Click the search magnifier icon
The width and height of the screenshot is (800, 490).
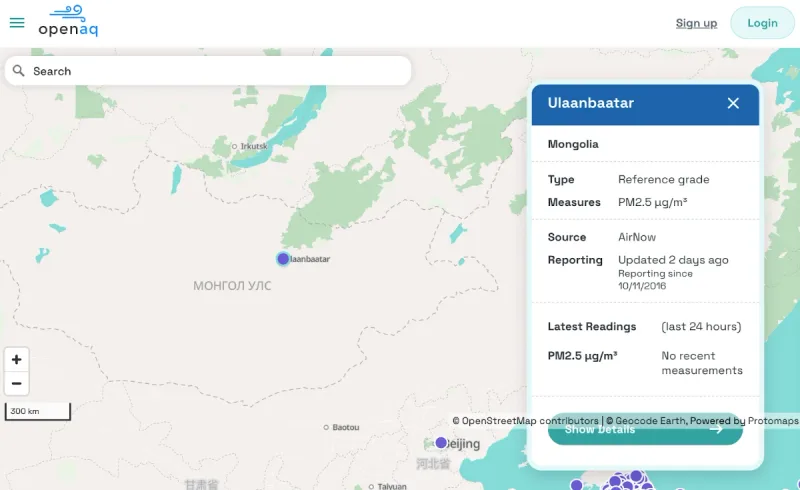18,71
